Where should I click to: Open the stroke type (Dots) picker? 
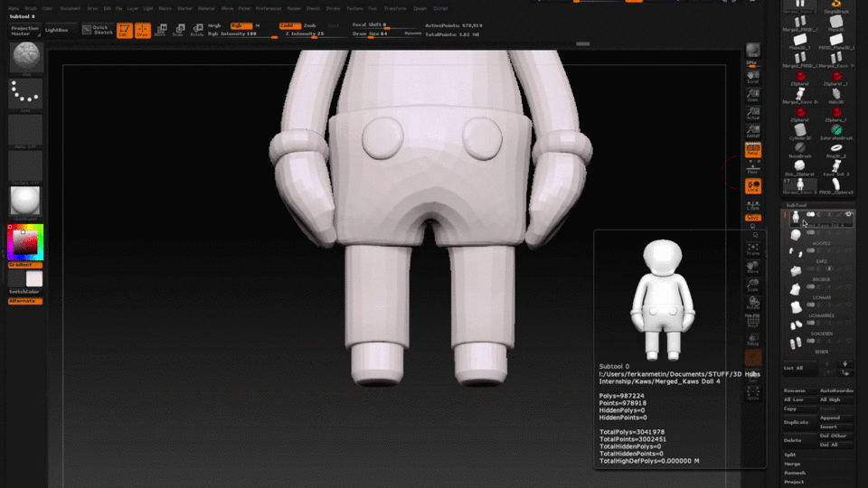[25, 95]
